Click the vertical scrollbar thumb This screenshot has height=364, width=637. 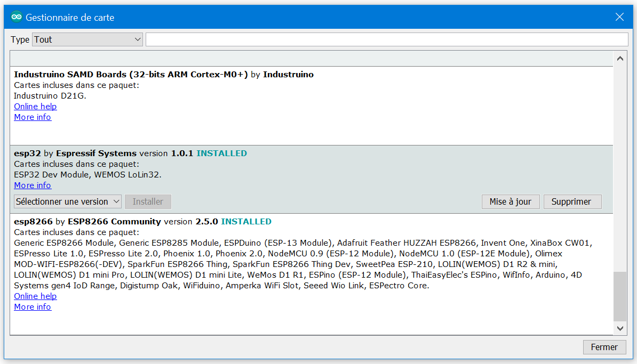[620, 296]
